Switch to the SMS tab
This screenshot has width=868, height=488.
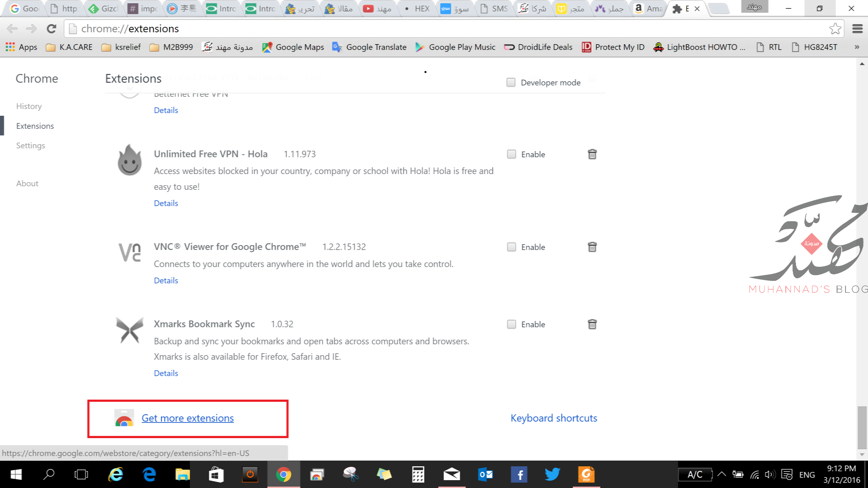click(494, 9)
